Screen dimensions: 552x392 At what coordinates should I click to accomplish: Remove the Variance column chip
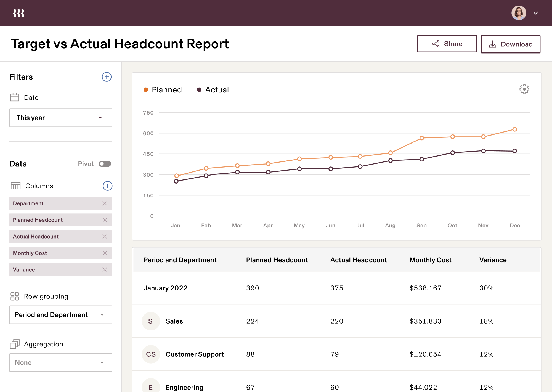(x=105, y=269)
